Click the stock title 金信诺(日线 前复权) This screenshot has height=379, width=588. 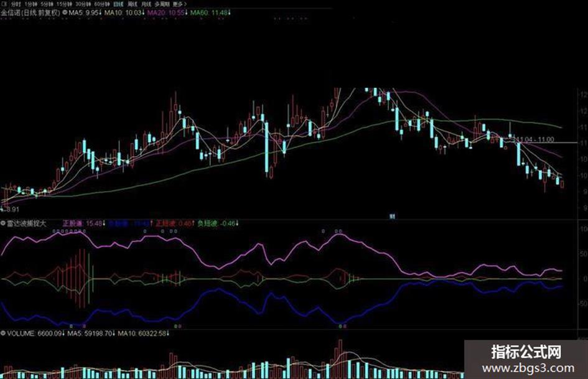pos(30,13)
